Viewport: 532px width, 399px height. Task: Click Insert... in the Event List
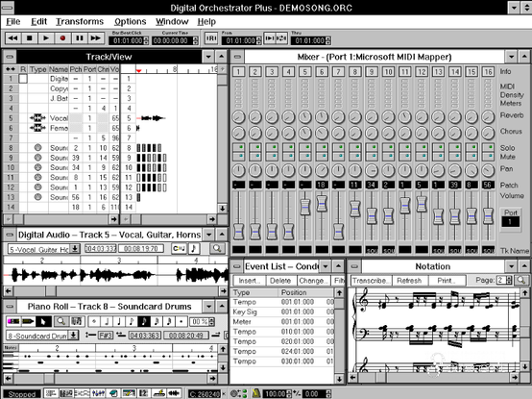coord(250,281)
